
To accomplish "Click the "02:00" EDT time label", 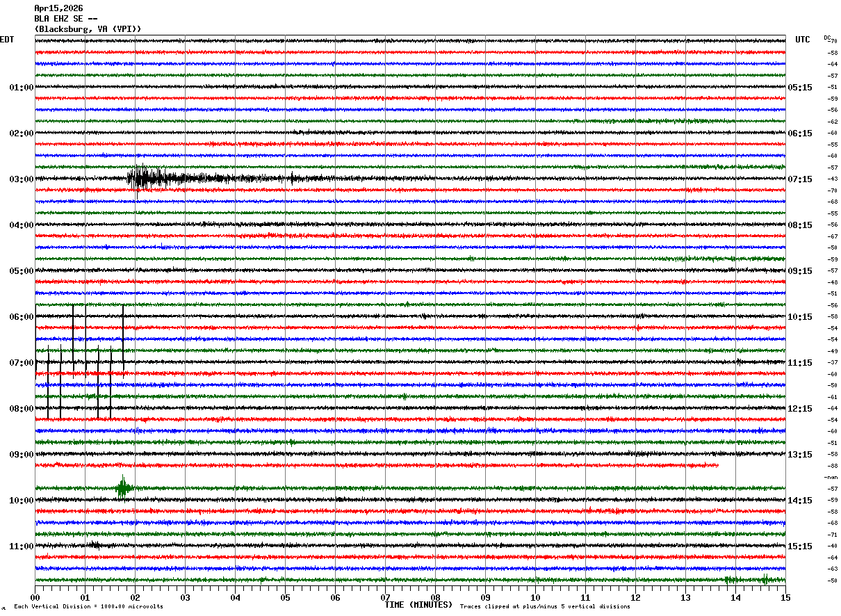I will (22, 133).
